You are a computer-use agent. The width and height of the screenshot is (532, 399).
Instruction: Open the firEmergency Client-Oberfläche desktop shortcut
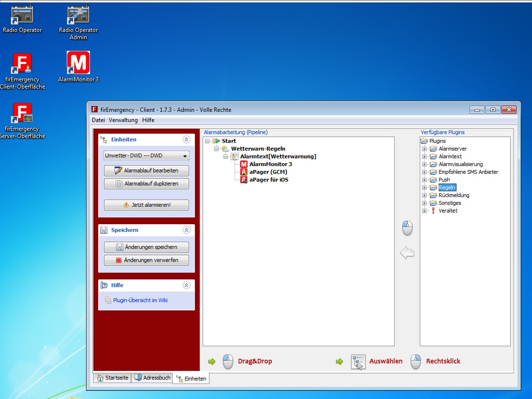tap(22, 65)
